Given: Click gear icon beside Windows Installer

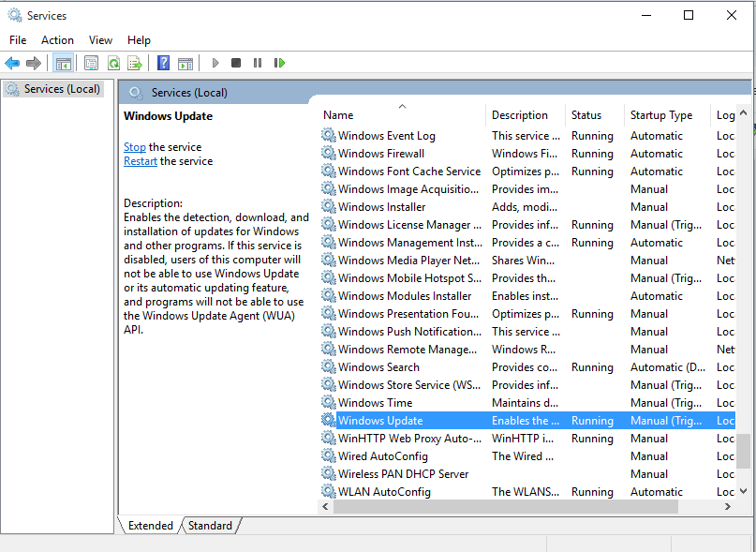Looking at the screenshot, I should (328, 206).
